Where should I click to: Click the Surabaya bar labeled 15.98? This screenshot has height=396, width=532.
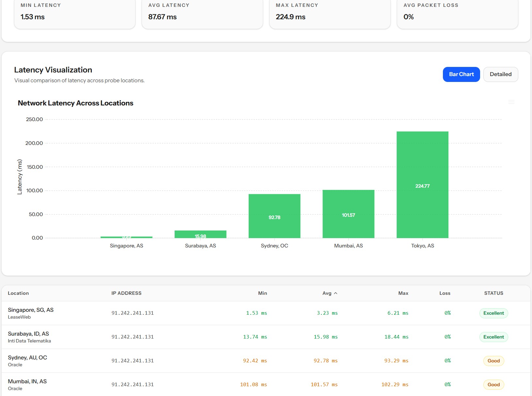point(200,234)
